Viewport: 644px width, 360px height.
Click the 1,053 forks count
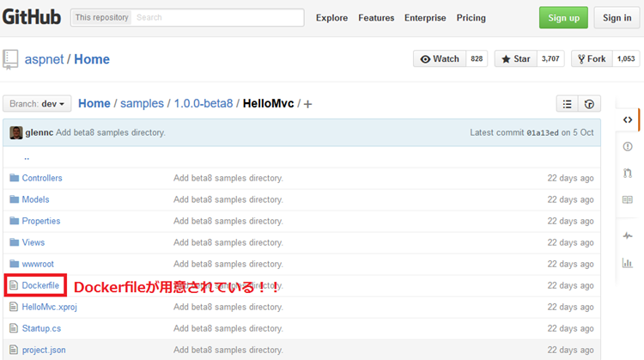pos(626,58)
